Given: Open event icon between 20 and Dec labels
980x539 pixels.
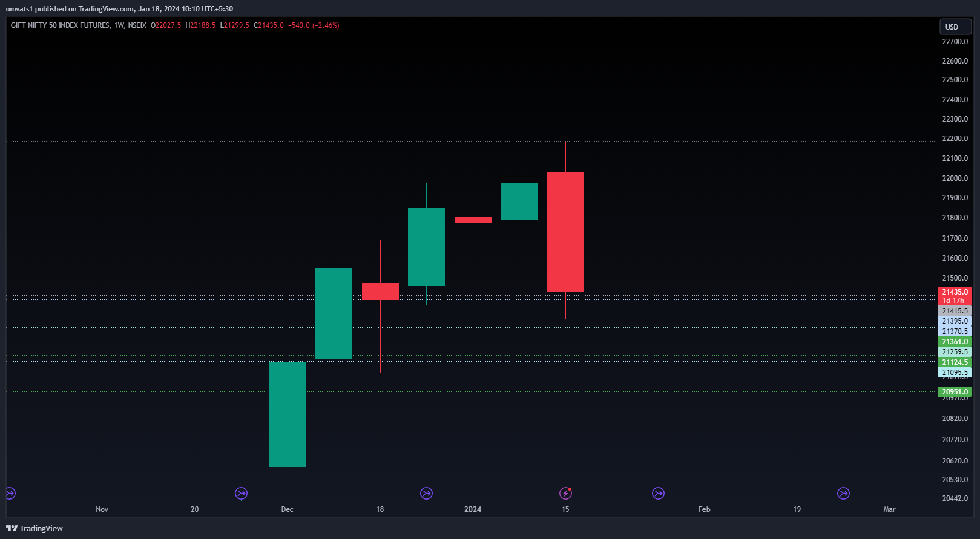Looking at the screenshot, I should [x=241, y=494].
